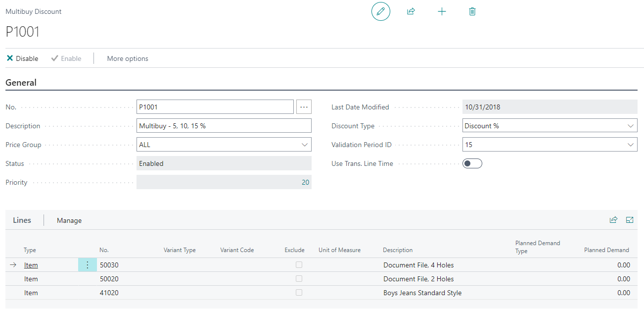Expand the Lines section to full view
644x312 pixels.
630,220
